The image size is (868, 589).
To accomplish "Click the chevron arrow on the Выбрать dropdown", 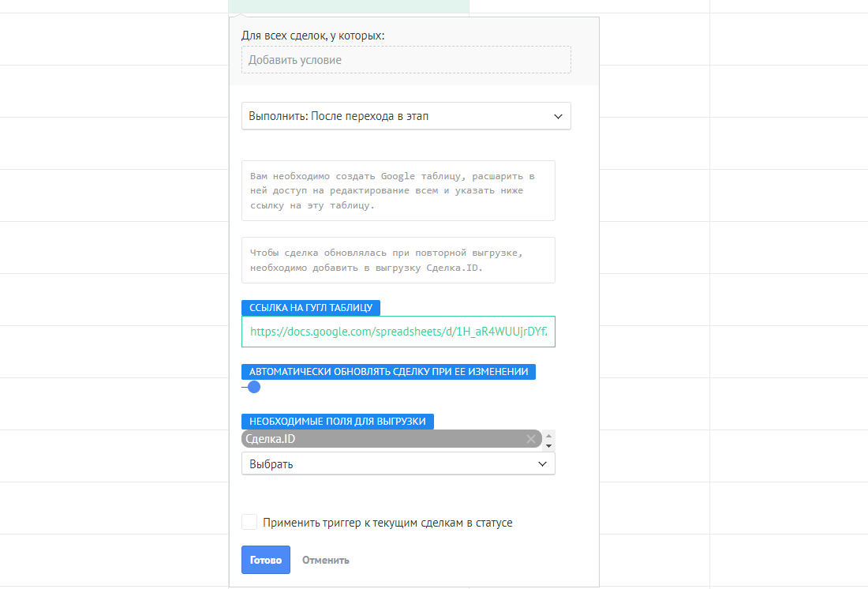I will pyautogui.click(x=542, y=464).
